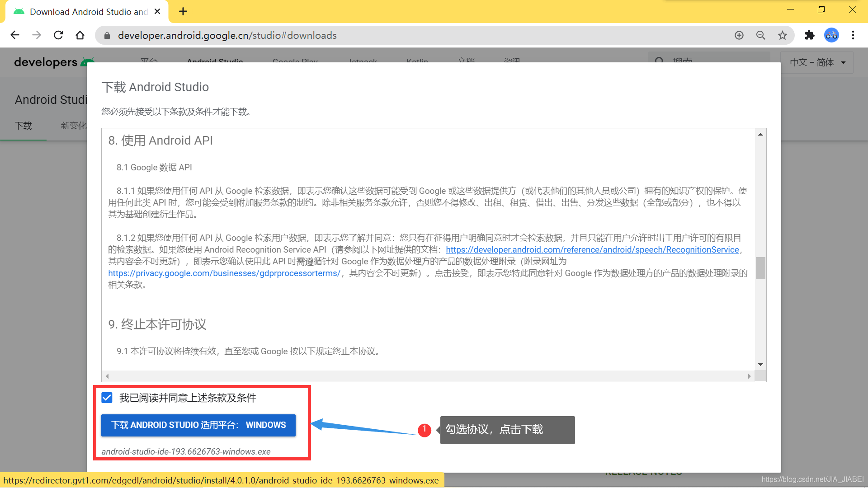Uncheck the agree to terms checkbox
This screenshot has width=868, height=488.
[x=107, y=398]
